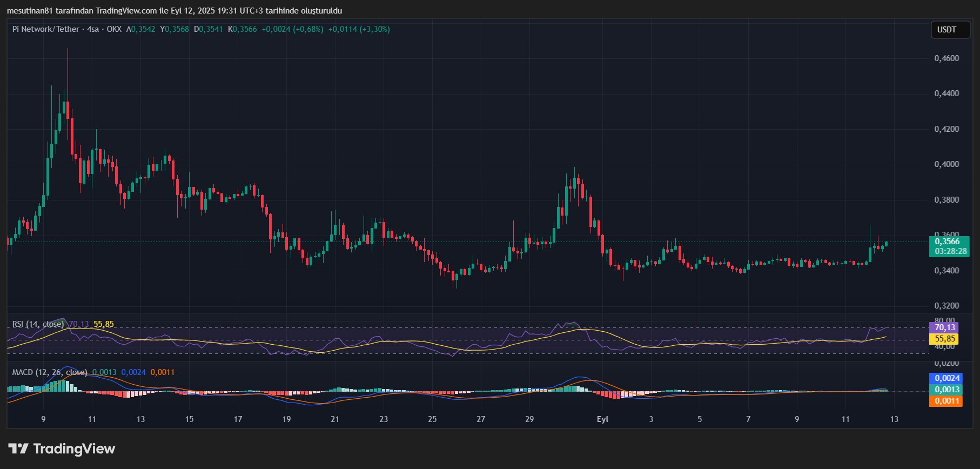Open the USDT currency selector
Image resolution: width=980 pixels, height=469 pixels.
pos(947,30)
